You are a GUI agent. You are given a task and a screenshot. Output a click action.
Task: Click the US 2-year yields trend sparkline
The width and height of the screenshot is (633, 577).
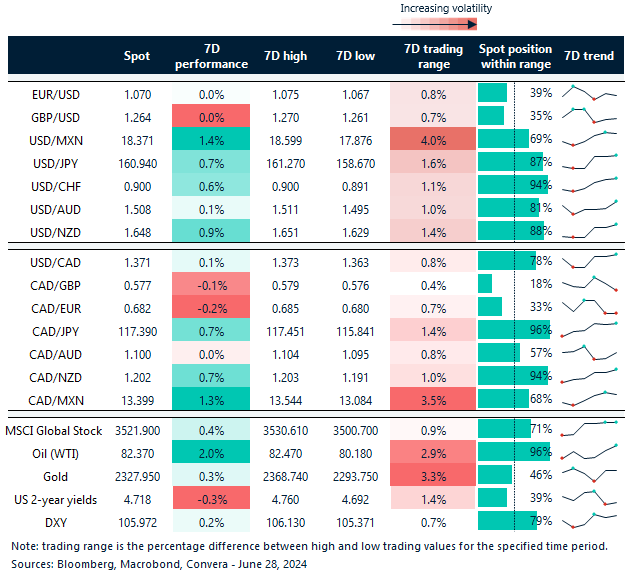coord(590,497)
